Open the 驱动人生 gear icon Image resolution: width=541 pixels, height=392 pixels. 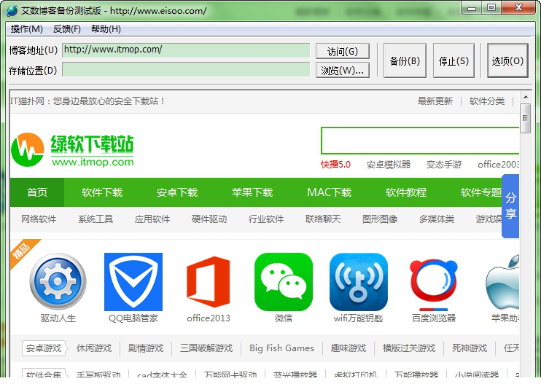[x=58, y=281]
